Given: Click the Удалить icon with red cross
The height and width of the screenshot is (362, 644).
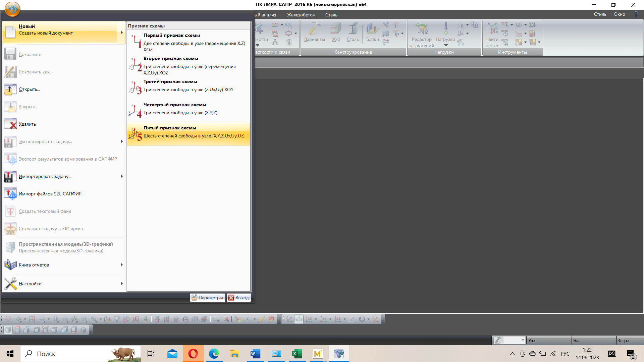Looking at the screenshot, I should [10, 124].
